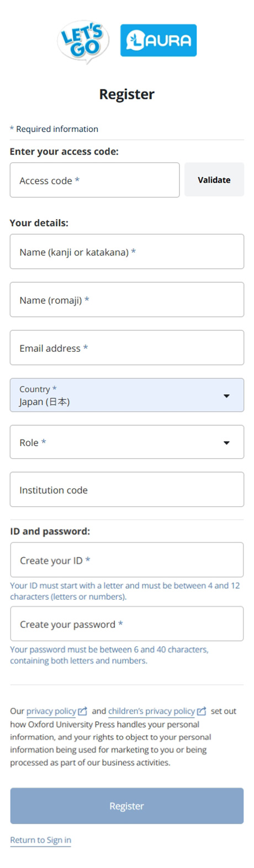This screenshot has width=254, height=868.
Task: Click the Institution code field
Action: click(127, 490)
